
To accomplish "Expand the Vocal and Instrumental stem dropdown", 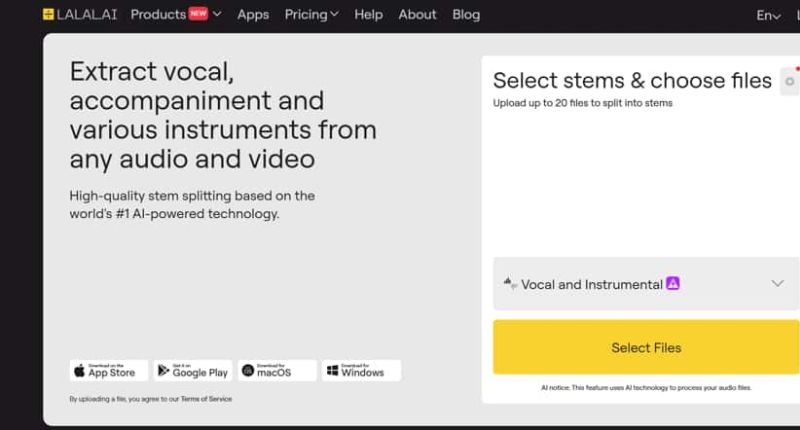I will 777,284.
